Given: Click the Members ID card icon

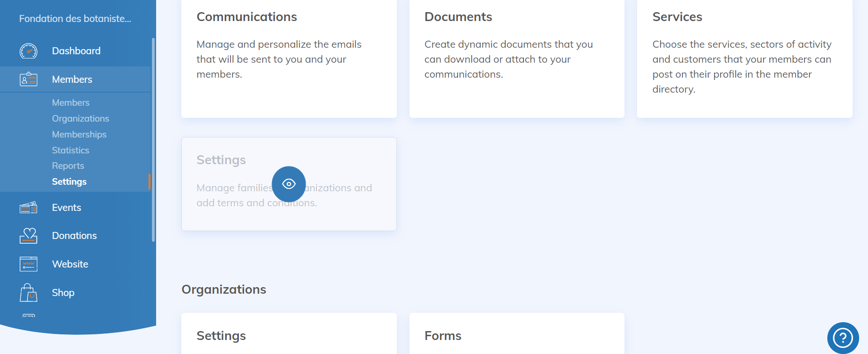Looking at the screenshot, I should pyautogui.click(x=29, y=79).
